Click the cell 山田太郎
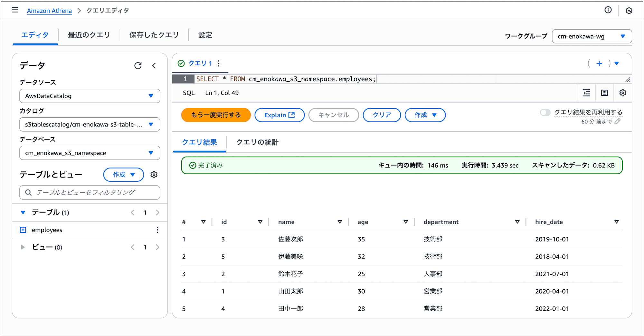 (290, 291)
